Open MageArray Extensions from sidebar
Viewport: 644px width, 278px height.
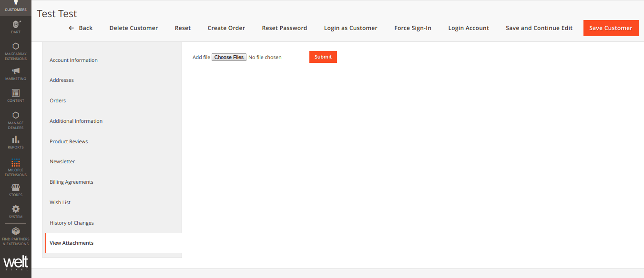[15, 51]
